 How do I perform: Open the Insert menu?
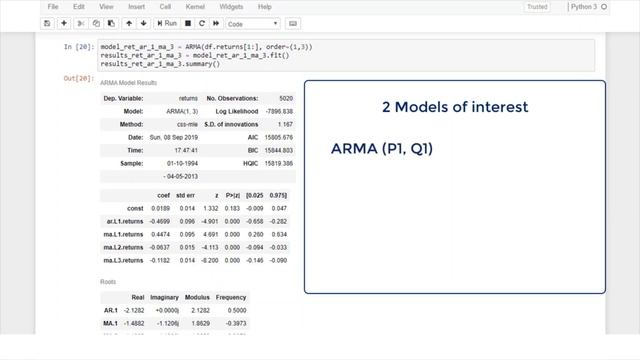click(x=136, y=7)
